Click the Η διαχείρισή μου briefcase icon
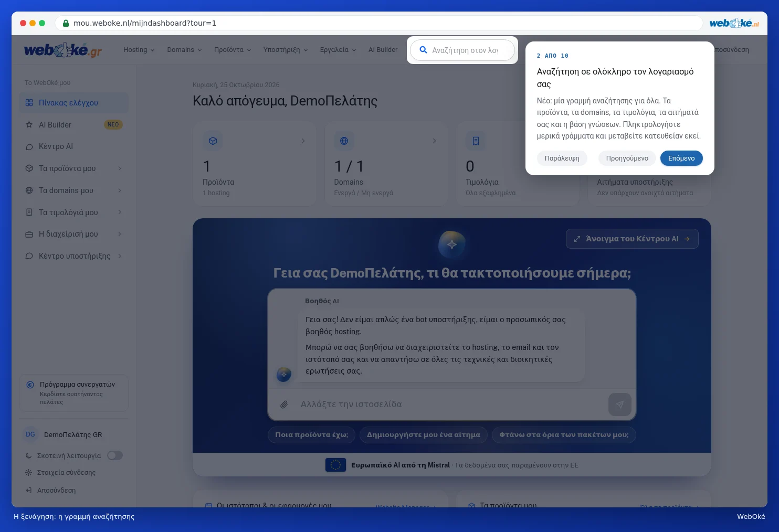The height and width of the screenshot is (532, 779). point(29,234)
